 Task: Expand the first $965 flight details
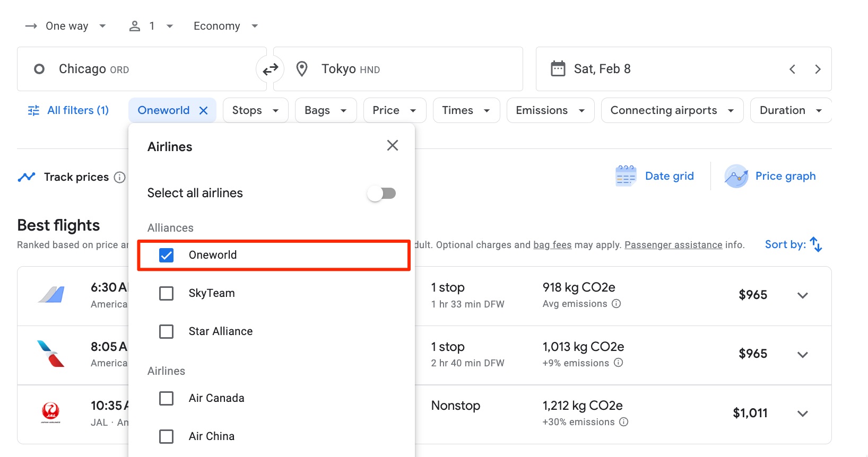(x=803, y=295)
